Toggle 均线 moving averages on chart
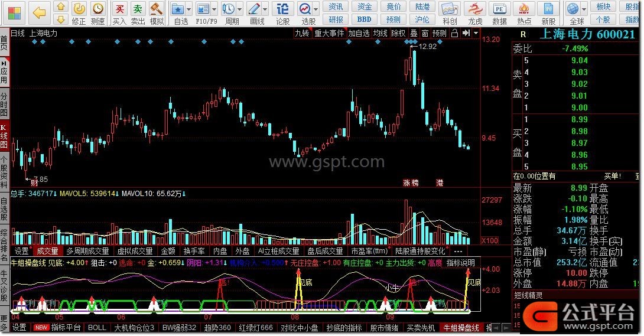The height and width of the screenshot is (336, 644). tap(380, 33)
